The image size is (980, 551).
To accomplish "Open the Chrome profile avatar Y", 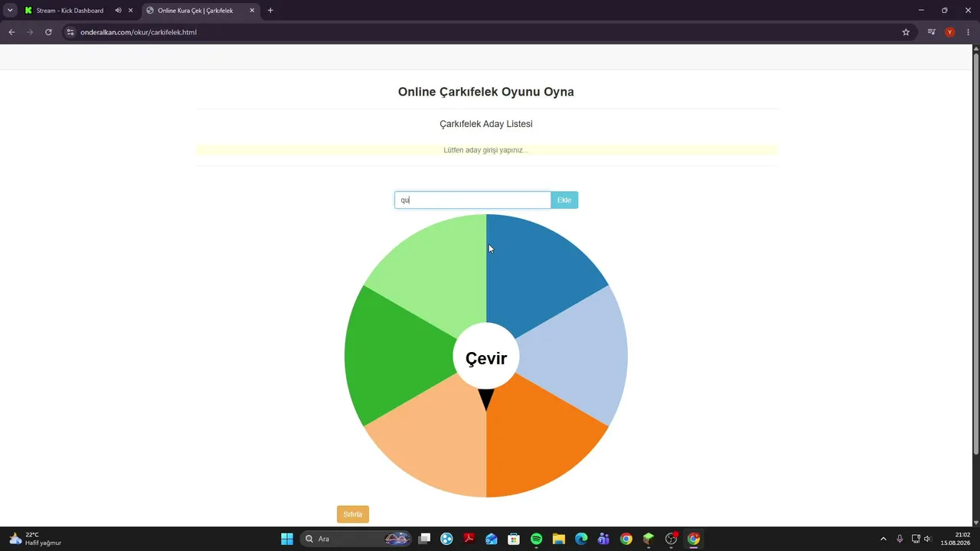I will point(950,32).
